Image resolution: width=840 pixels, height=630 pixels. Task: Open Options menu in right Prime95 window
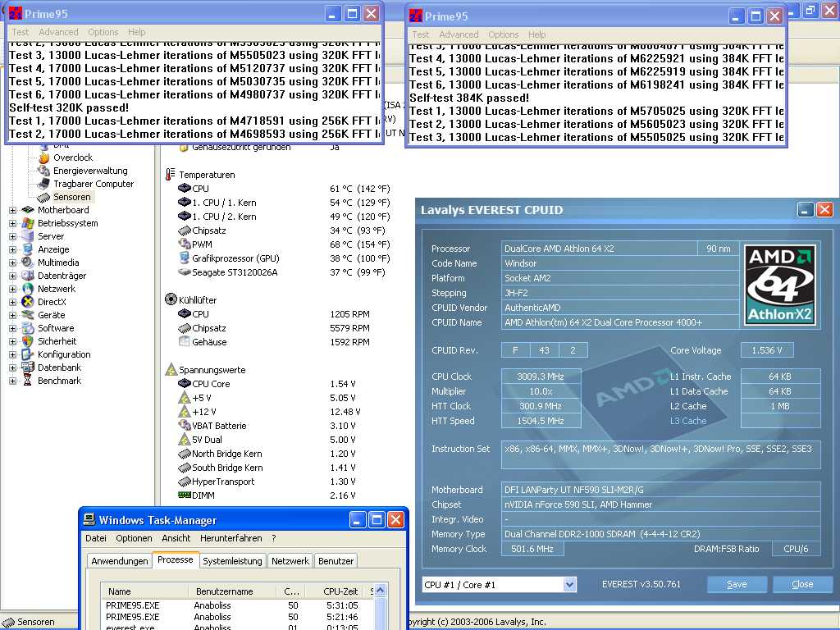coord(504,34)
